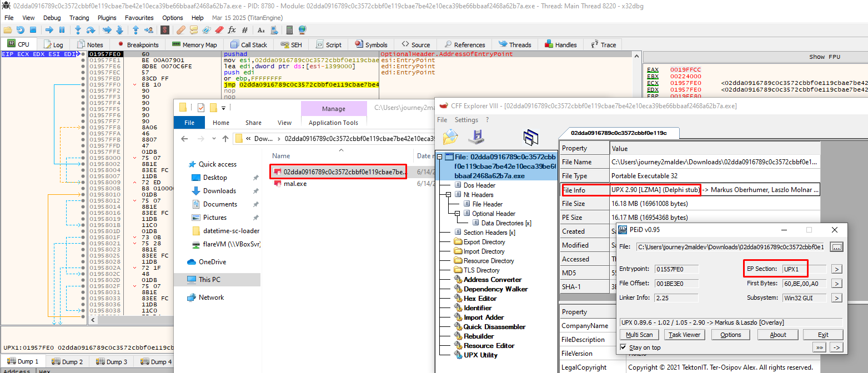
Task: Click the Restart debuggee toolbar icon
Action: 21,30
